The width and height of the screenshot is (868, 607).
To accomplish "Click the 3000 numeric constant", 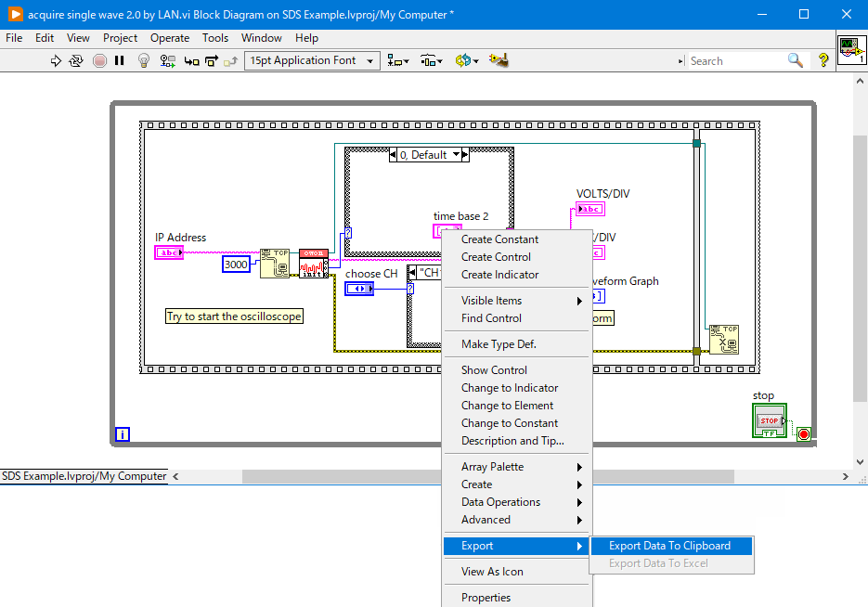I will pos(237,265).
